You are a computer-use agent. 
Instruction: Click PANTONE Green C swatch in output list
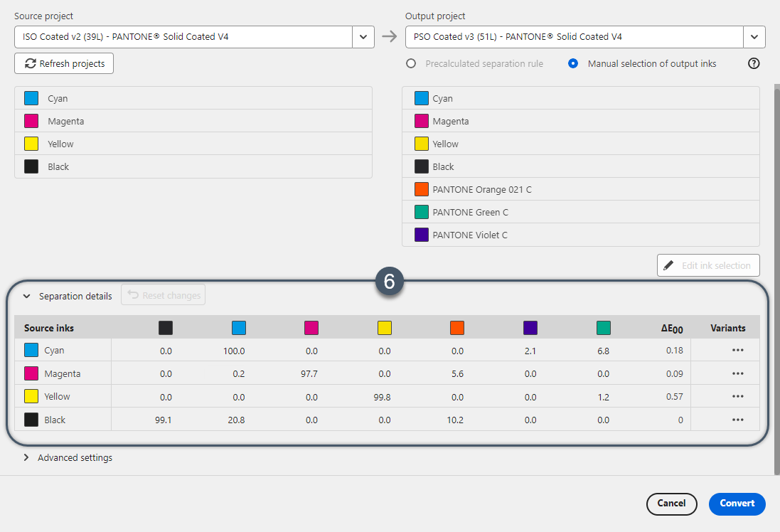(x=422, y=212)
